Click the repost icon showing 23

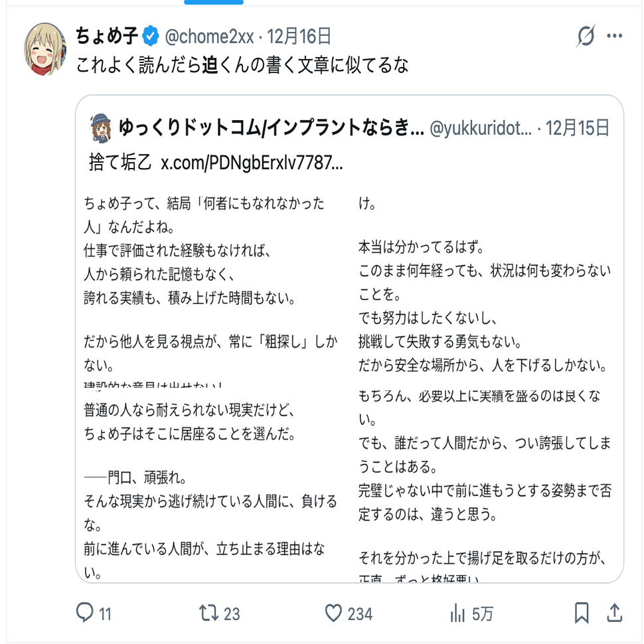[209, 613]
